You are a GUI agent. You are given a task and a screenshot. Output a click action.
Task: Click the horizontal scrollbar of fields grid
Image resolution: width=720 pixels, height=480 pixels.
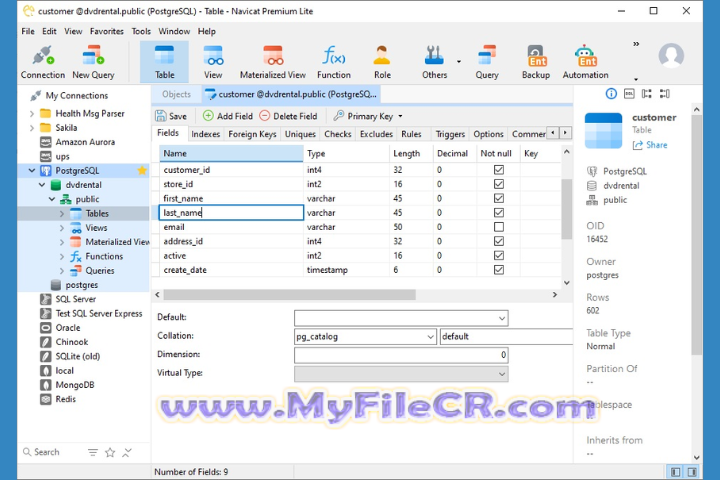[290, 294]
